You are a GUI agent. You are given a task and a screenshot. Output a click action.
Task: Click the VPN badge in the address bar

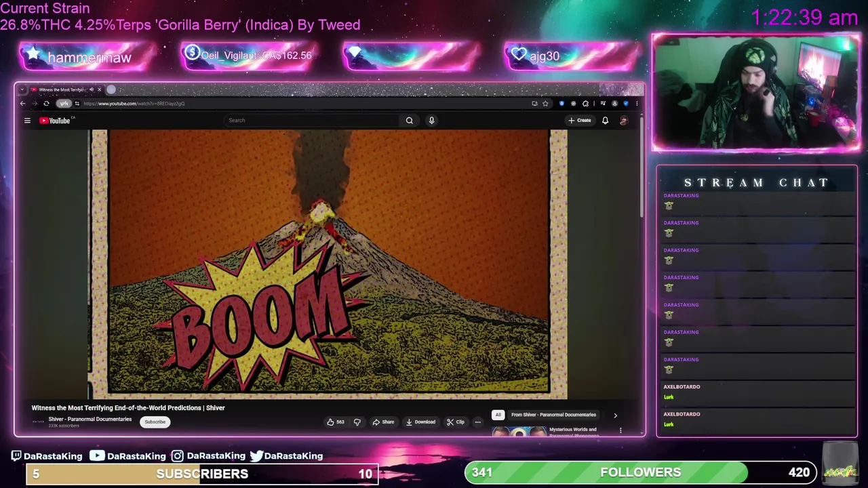click(x=64, y=104)
